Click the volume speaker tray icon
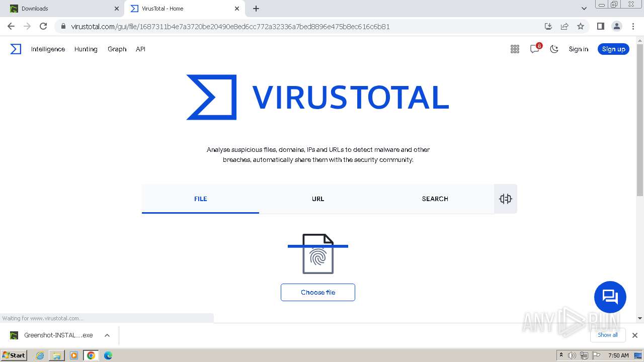Viewport: 644px width, 362px height. (x=572, y=355)
